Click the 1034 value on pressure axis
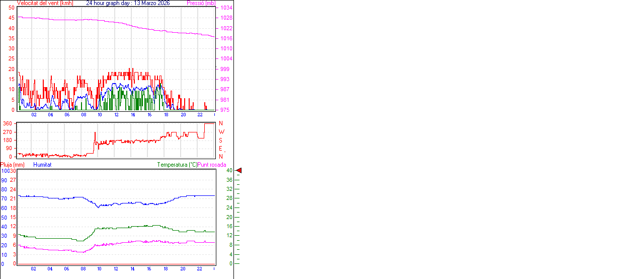Image resolution: width=644 pixels, height=279 pixels. (x=225, y=8)
